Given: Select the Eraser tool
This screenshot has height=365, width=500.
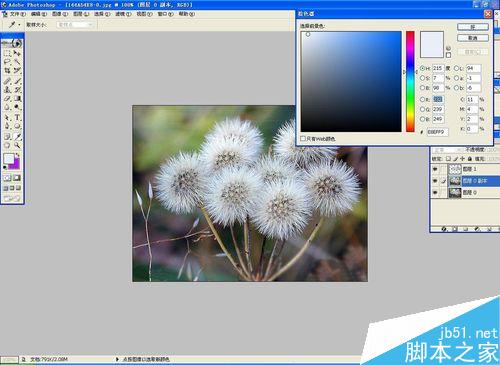Looking at the screenshot, I should coord(7,98).
